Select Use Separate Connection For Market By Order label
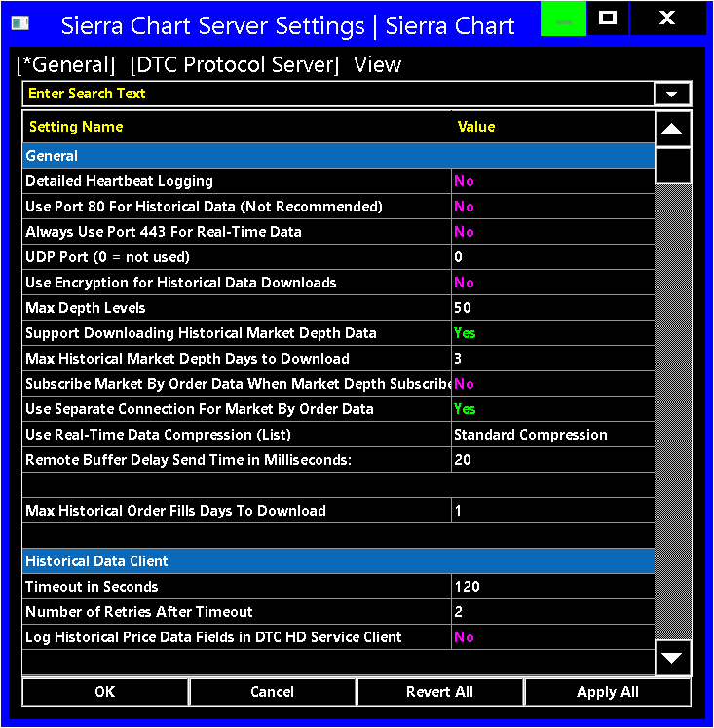Screen dimensions: 714x728 [200, 409]
